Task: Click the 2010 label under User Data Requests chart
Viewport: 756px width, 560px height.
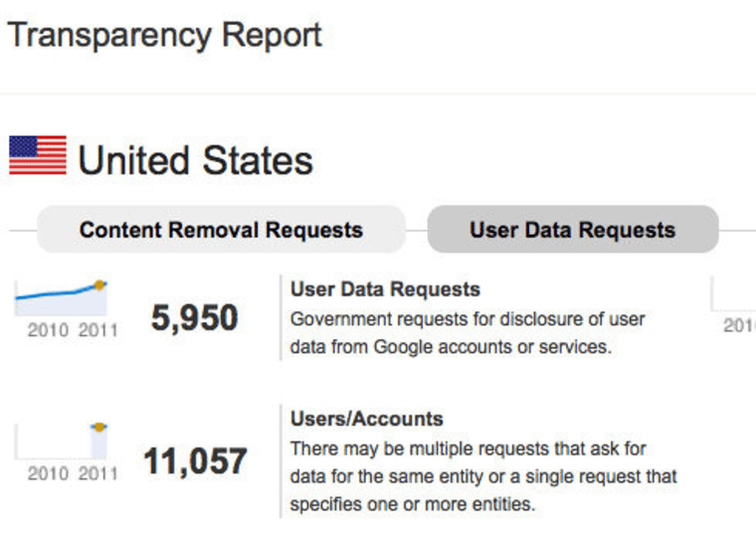Action: tap(48, 330)
